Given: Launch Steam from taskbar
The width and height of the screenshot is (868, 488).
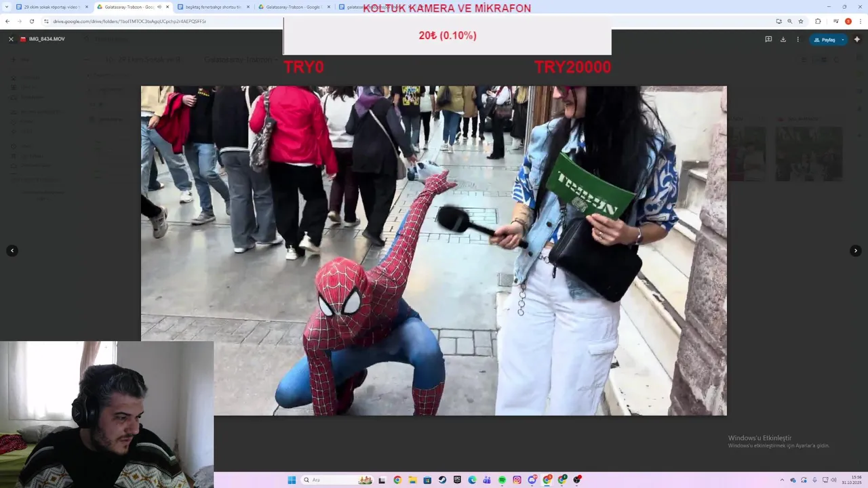Looking at the screenshot, I should tap(442, 480).
